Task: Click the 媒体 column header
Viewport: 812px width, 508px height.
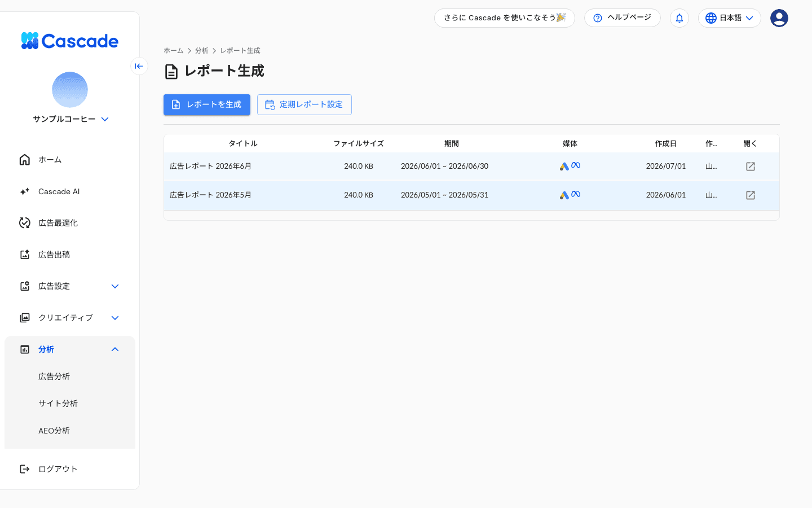Action: pyautogui.click(x=570, y=143)
